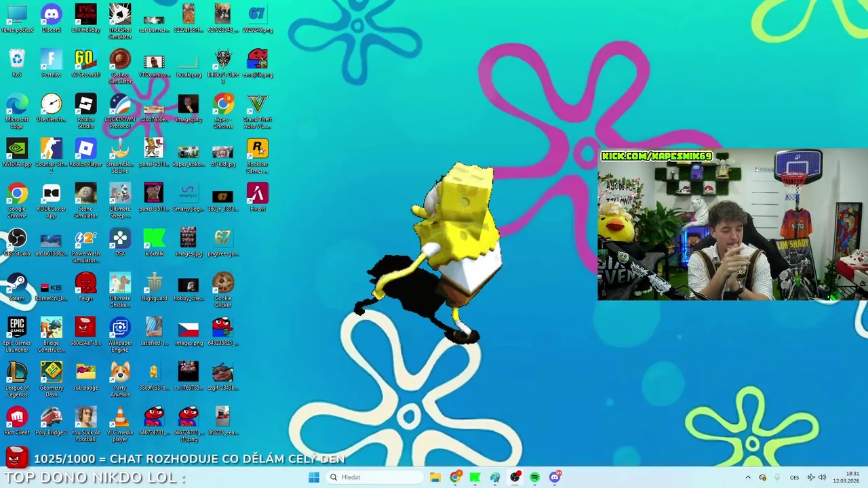Launch the PowerWash Simulator shortcut
Image resolution: width=868 pixels, height=488 pixels.
(x=85, y=245)
